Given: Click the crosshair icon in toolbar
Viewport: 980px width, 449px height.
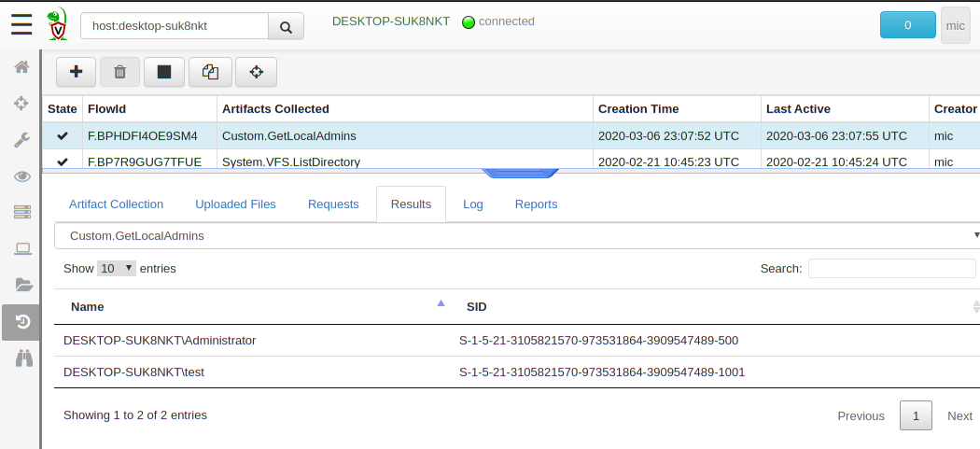Looking at the screenshot, I should pos(256,72).
